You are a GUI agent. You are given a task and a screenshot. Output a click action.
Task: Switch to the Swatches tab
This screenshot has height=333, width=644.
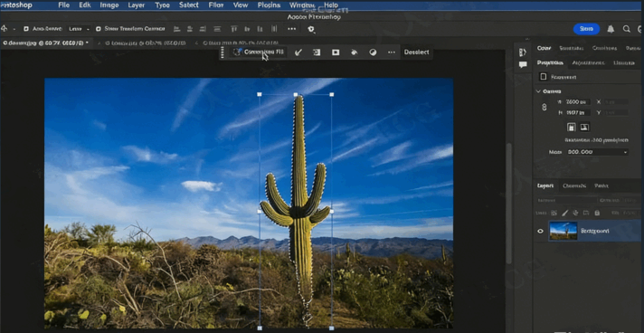coord(572,48)
